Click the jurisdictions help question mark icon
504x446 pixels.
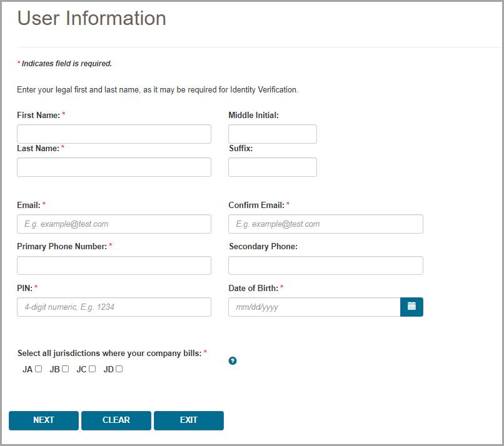233,360
